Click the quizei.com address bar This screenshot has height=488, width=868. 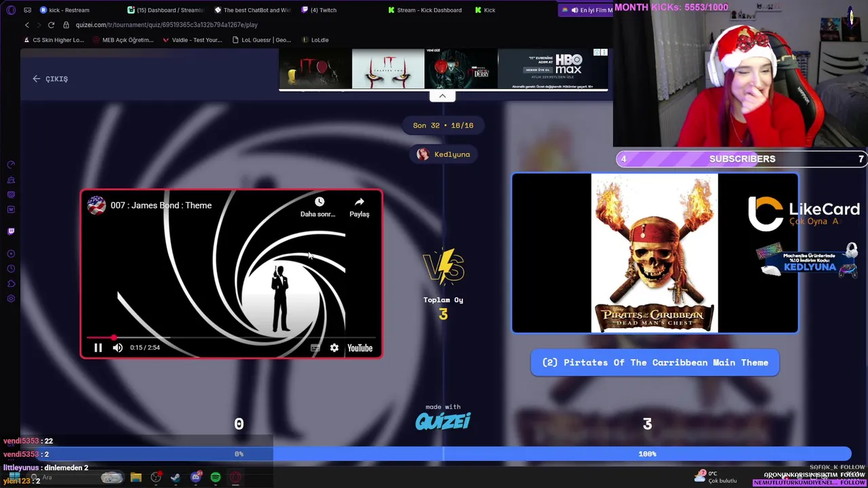pos(166,25)
